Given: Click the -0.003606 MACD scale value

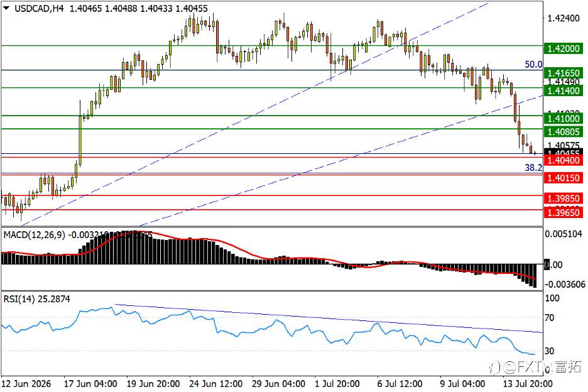Looking at the screenshot, I should [x=564, y=285].
